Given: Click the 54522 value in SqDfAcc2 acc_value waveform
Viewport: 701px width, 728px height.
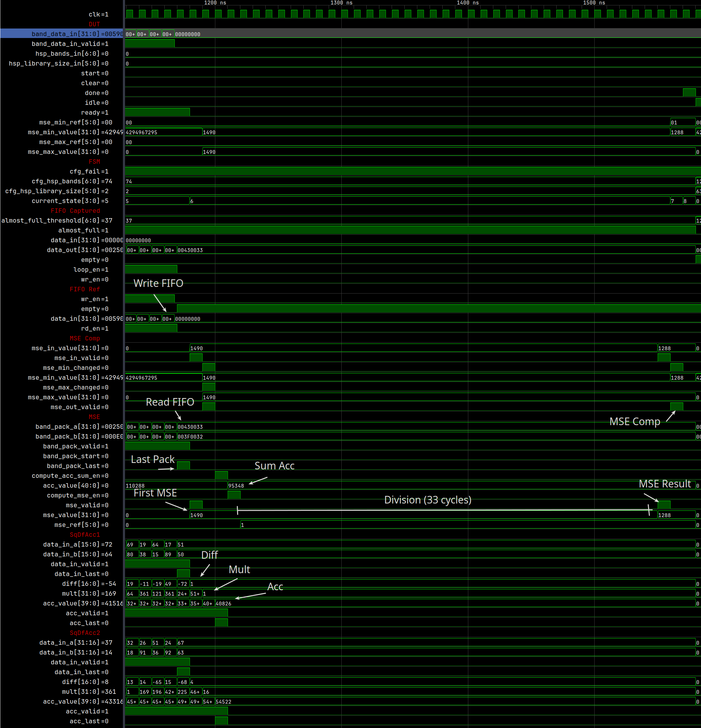Looking at the screenshot, I should pos(224,702).
